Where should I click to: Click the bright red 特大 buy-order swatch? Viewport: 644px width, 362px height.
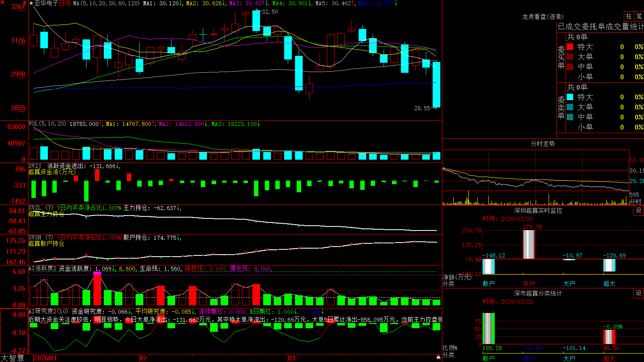pos(570,47)
